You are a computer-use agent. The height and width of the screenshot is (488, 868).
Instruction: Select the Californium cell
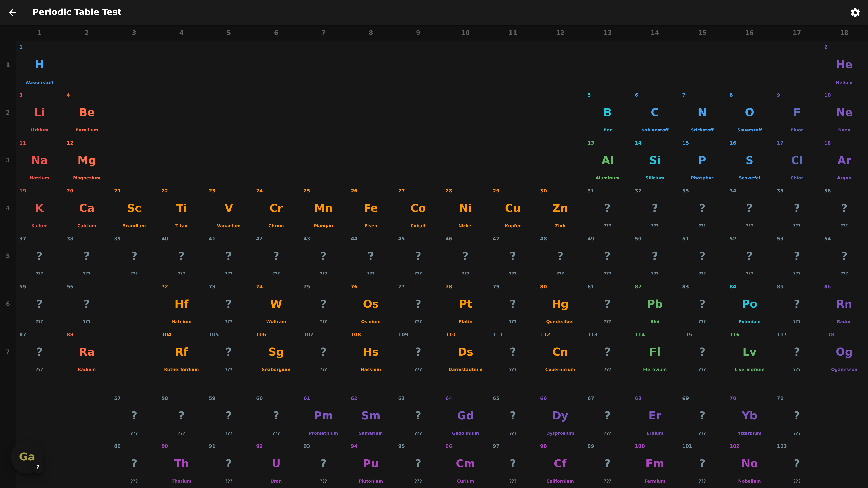[x=560, y=464]
